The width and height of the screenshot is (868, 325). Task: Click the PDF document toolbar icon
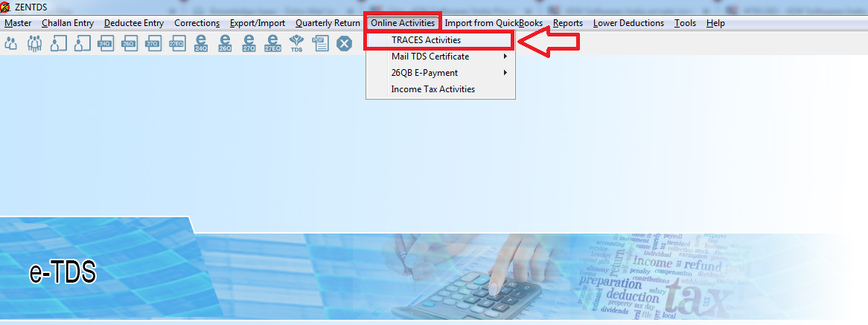pyautogui.click(x=321, y=43)
